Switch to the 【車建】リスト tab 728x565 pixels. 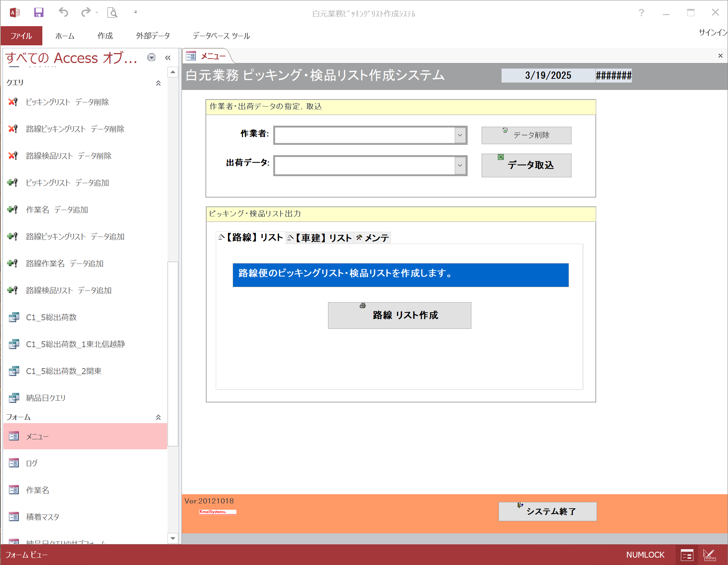click(x=320, y=238)
